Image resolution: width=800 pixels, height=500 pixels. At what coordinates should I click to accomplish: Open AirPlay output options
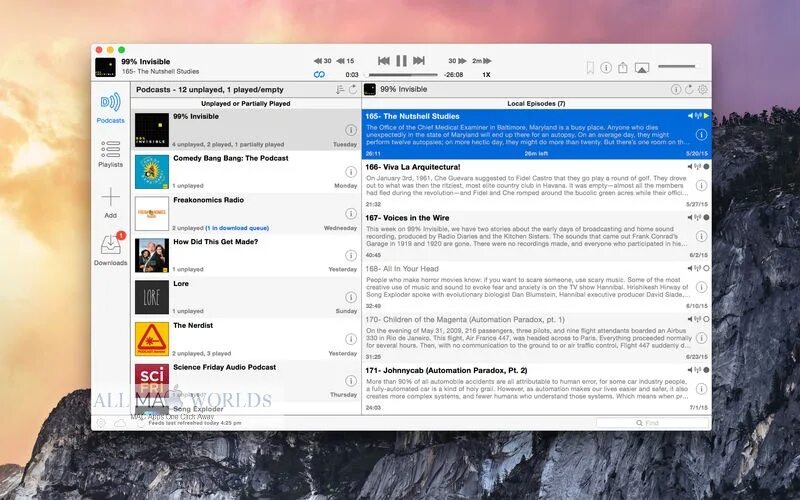(x=642, y=68)
